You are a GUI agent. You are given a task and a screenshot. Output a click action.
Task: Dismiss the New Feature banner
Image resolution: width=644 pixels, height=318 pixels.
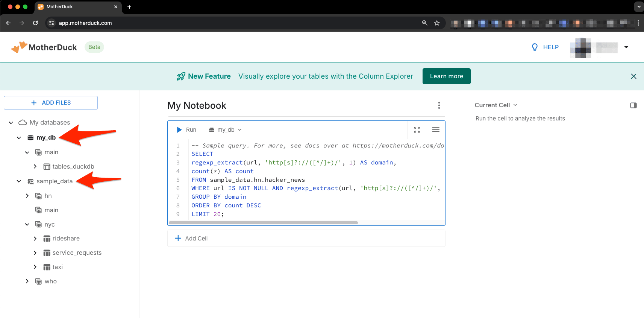click(x=633, y=76)
